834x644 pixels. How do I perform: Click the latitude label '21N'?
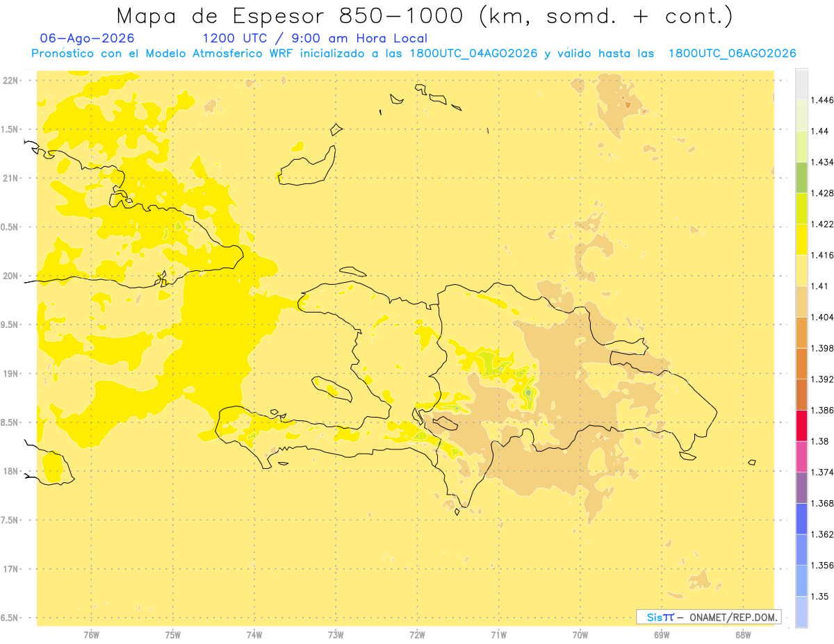(x=10, y=178)
